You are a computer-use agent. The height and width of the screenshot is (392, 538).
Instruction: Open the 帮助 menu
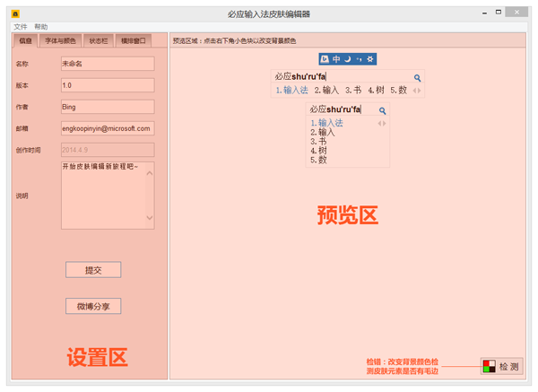click(x=41, y=28)
